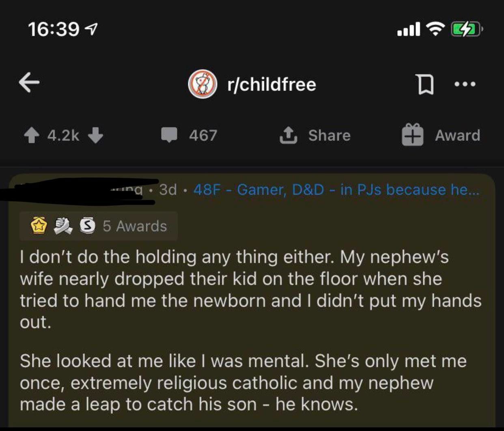Tap the 4.2k vote count
The image size is (504, 431).
[63, 136]
